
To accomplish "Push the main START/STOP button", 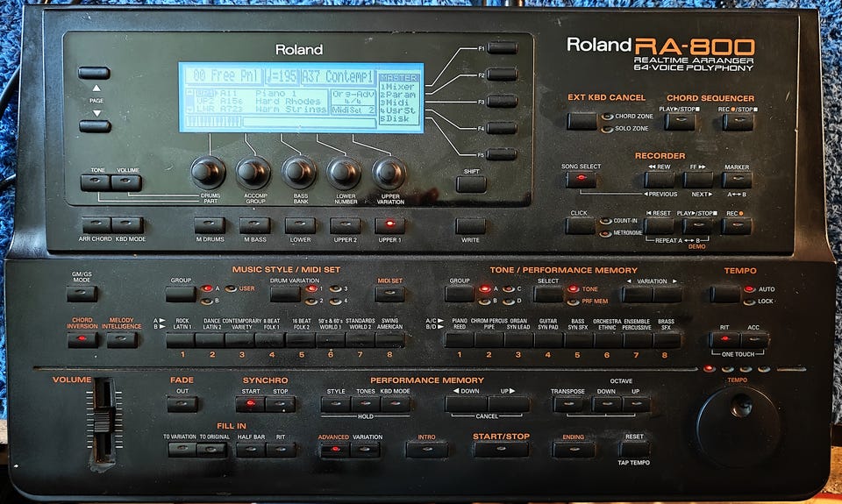I will (501, 450).
